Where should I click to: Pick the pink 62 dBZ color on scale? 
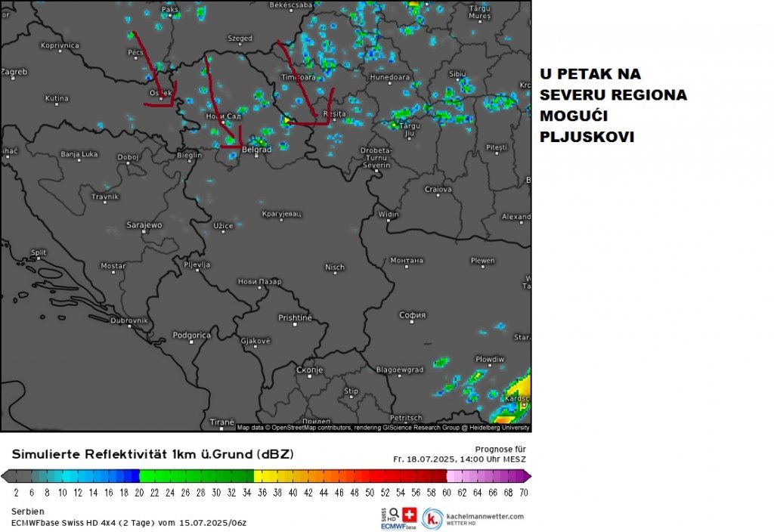(x=462, y=476)
